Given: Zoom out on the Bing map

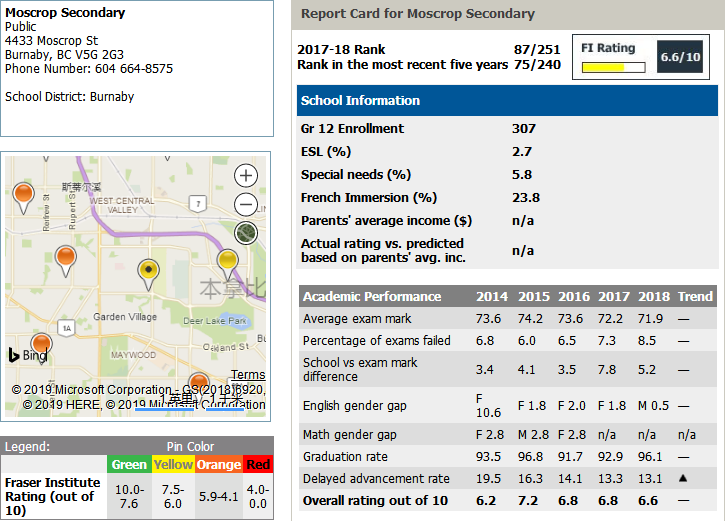Looking at the screenshot, I should [245, 205].
